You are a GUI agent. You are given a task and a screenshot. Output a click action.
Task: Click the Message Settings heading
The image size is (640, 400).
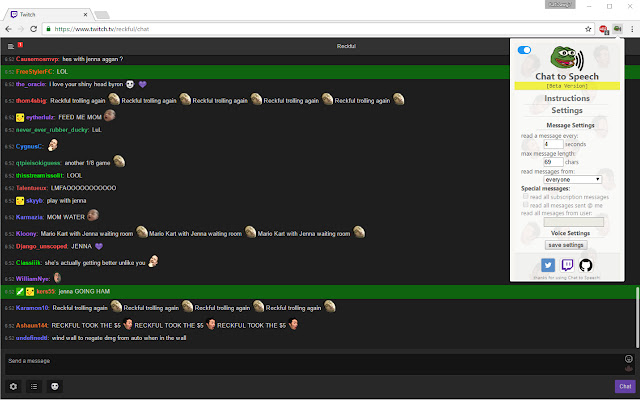click(570, 125)
